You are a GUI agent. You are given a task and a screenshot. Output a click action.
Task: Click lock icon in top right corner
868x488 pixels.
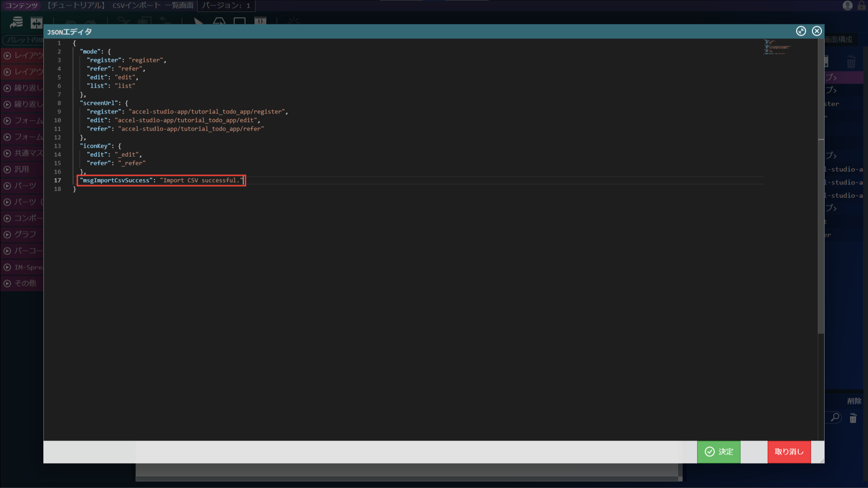pyautogui.click(x=862, y=5)
